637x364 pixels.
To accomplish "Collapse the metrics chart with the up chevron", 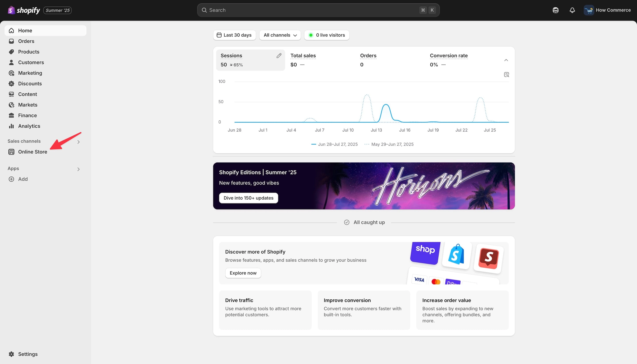I will (x=506, y=60).
